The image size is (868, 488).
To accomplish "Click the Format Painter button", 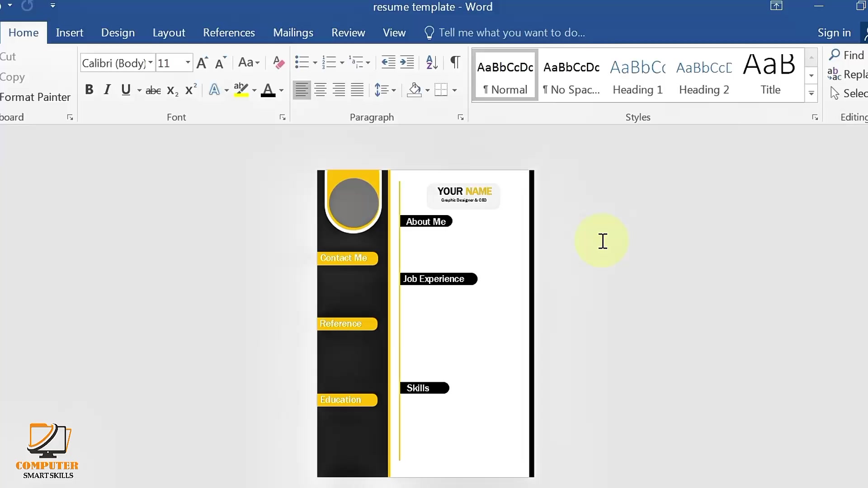I will pyautogui.click(x=35, y=97).
